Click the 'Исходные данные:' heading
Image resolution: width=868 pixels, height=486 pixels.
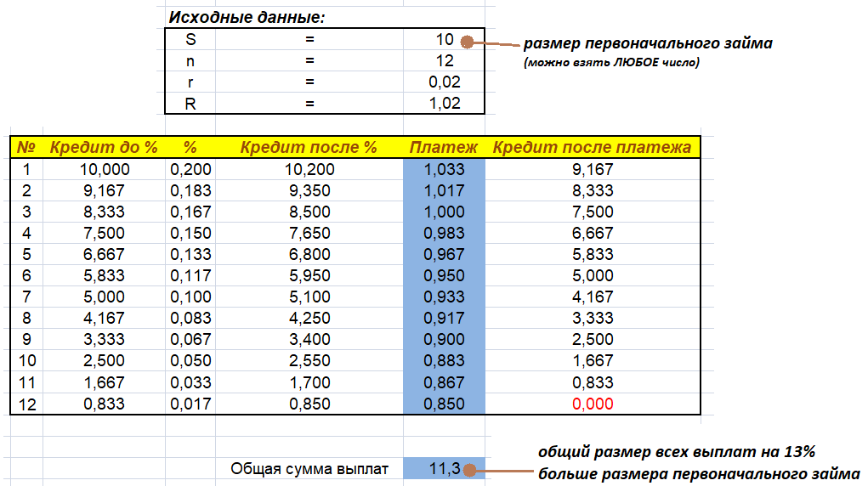coord(247,17)
